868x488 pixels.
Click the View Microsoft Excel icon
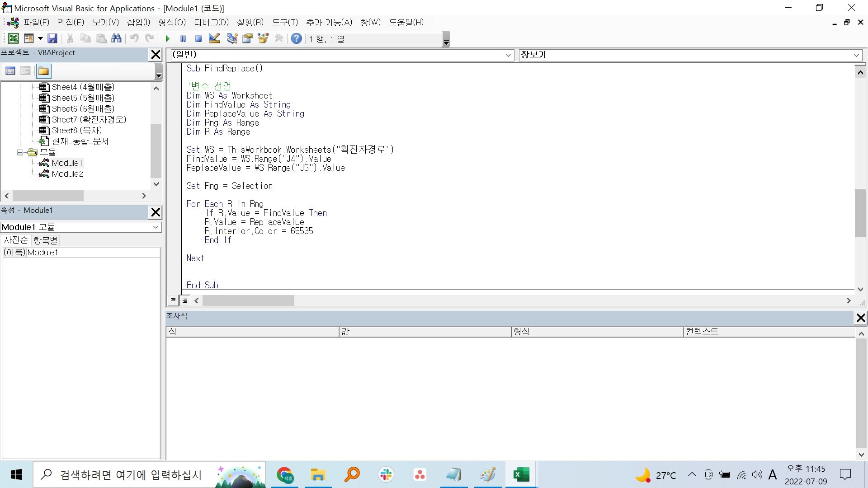(14, 39)
